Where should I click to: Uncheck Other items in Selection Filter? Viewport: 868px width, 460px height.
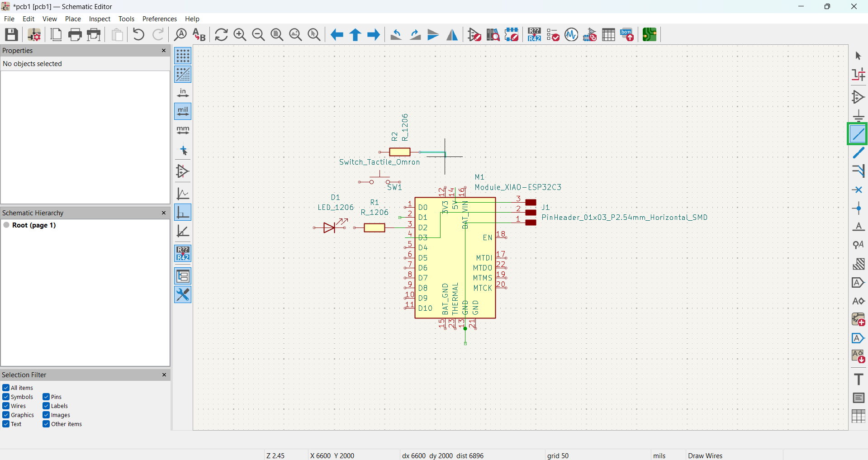tap(46, 424)
